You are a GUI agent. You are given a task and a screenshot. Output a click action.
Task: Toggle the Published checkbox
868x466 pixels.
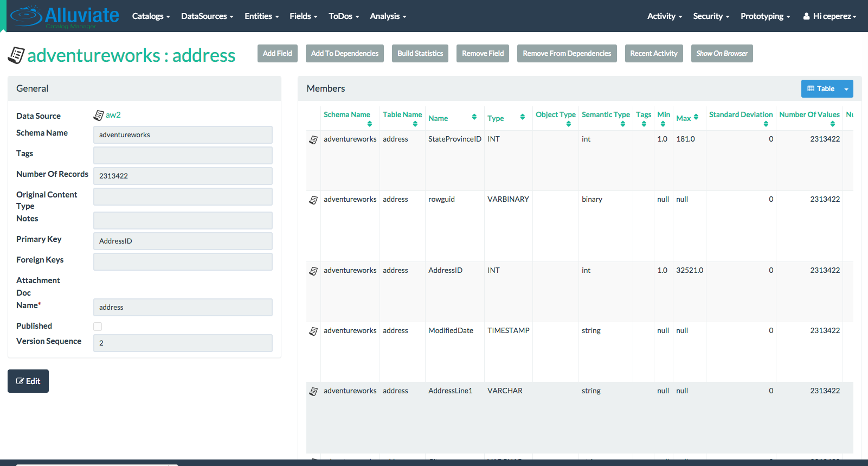pos(98,327)
